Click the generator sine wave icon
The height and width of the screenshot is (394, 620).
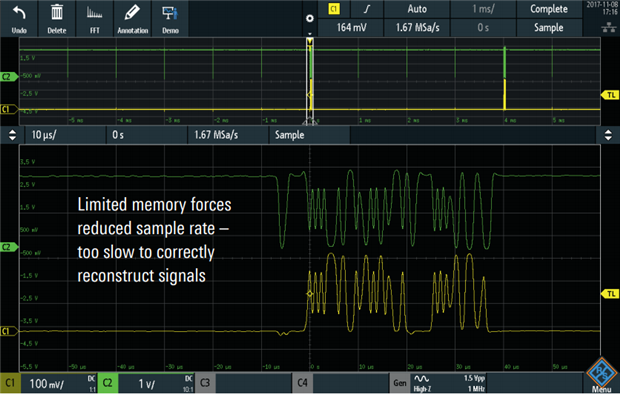tap(422, 379)
